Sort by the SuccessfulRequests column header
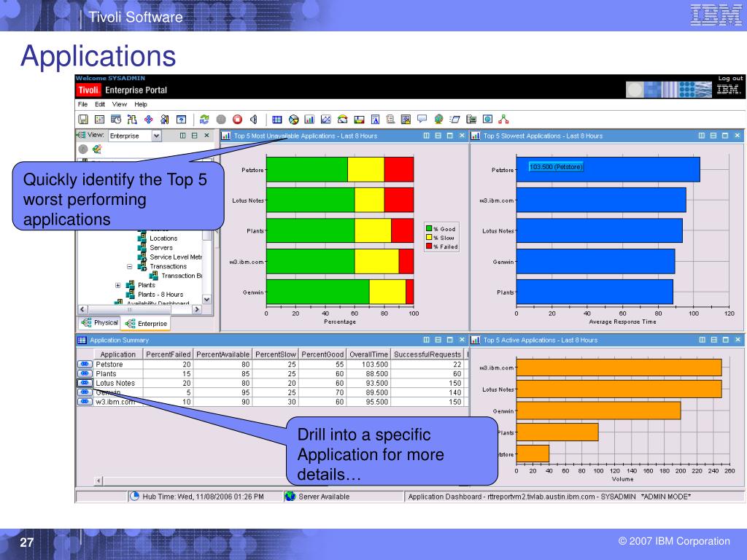Image resolution: width=747 pixels, height=560 pixels. click(x=427, y=354)
